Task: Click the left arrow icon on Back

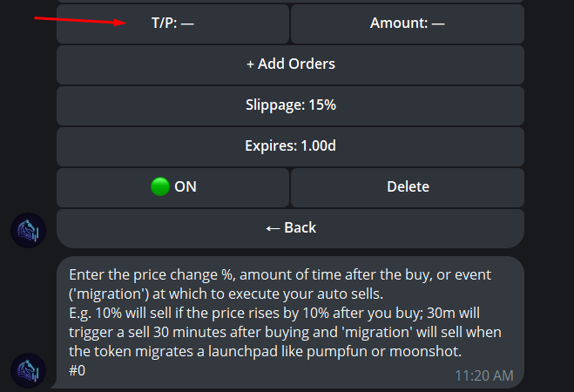Action: pos(272,228)
